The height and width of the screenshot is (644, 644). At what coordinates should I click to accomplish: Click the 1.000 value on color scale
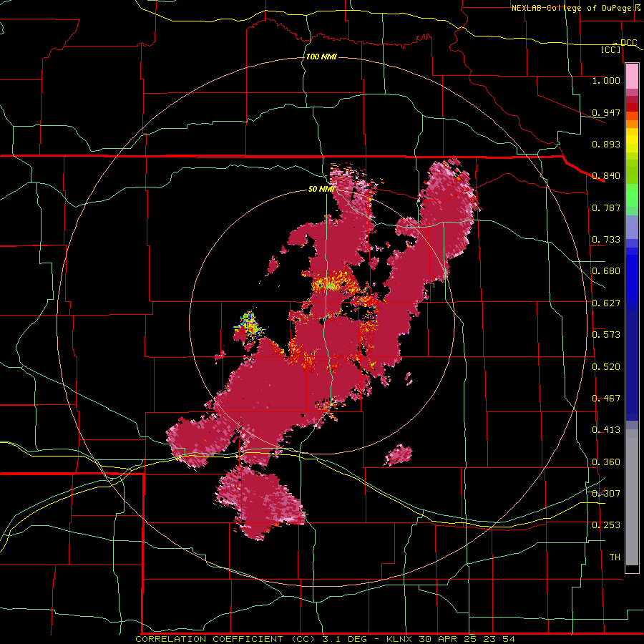pos(606,80)
